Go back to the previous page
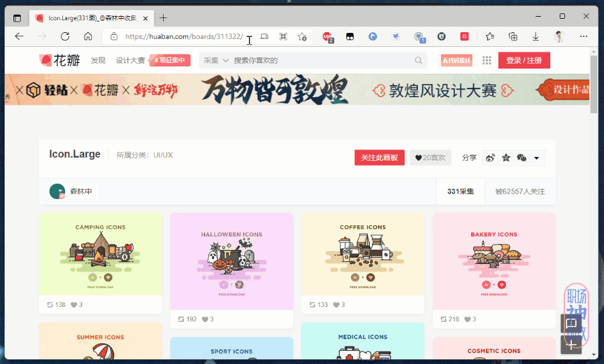The height and width of the screenshot is (364, 604). pos(19,37)
